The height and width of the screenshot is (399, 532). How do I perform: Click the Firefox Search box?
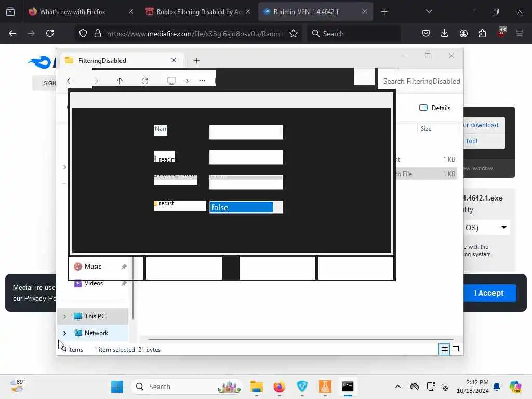point(354,34)
